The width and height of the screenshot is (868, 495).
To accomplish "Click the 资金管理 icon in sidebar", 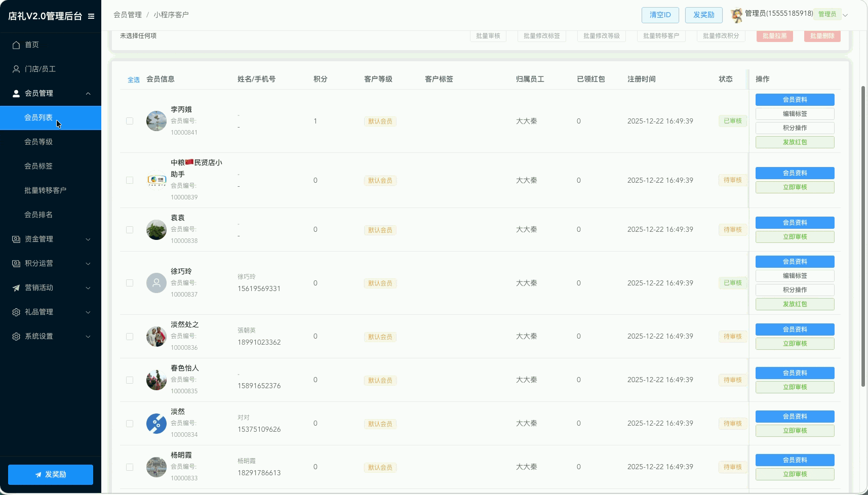I will coord(16,239).
